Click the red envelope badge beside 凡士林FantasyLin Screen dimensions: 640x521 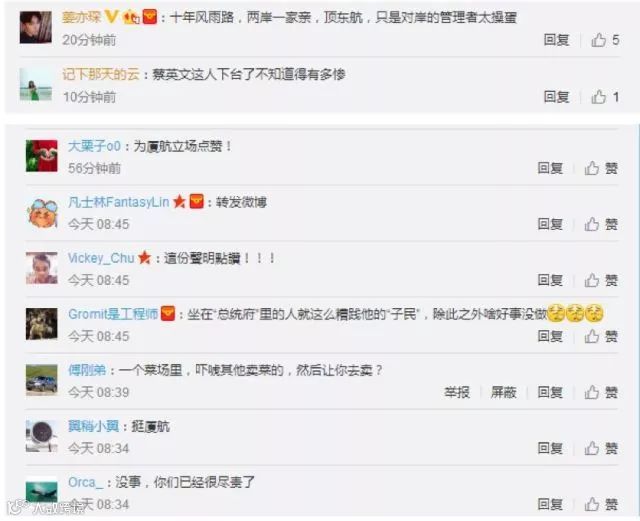196,202
